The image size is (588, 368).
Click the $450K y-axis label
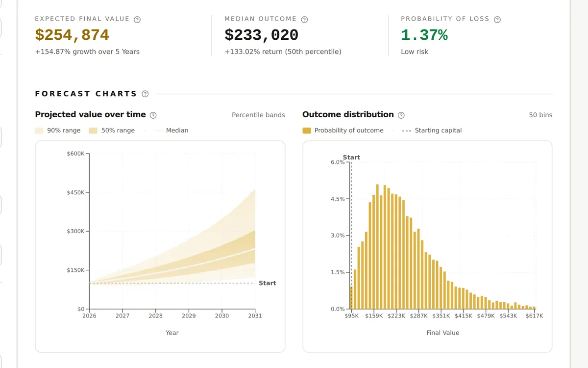point(75,192)
